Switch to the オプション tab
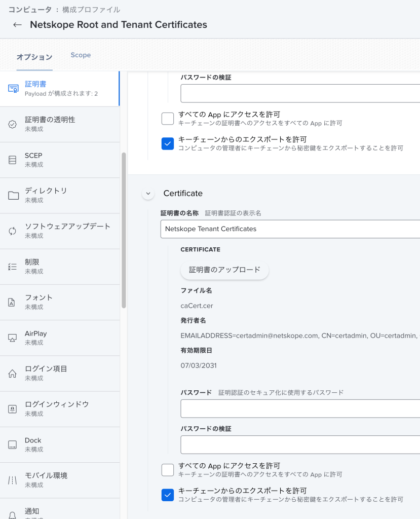420x519 pixels. click(34, 57)
